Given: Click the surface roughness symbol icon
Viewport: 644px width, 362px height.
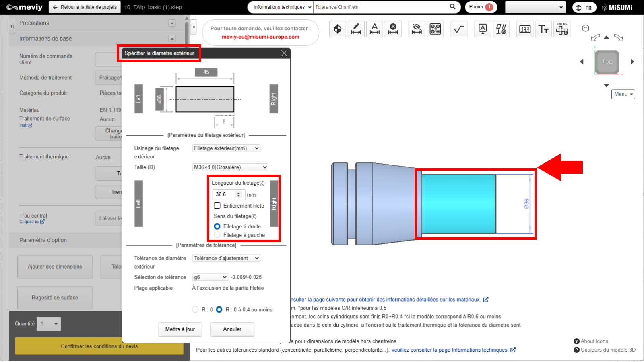Looking at the screenshot, I should point(458,29).
